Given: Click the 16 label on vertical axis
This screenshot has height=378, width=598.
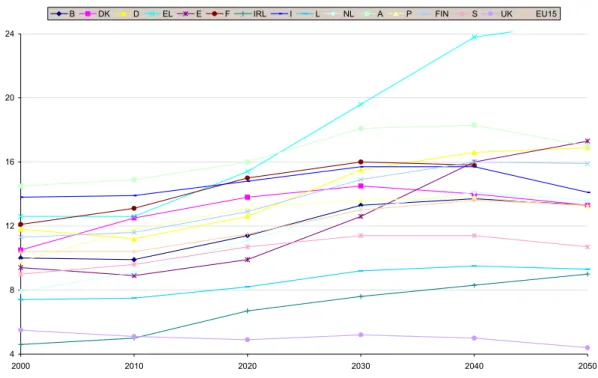Looking at the screenshot, I should (9, 162).
